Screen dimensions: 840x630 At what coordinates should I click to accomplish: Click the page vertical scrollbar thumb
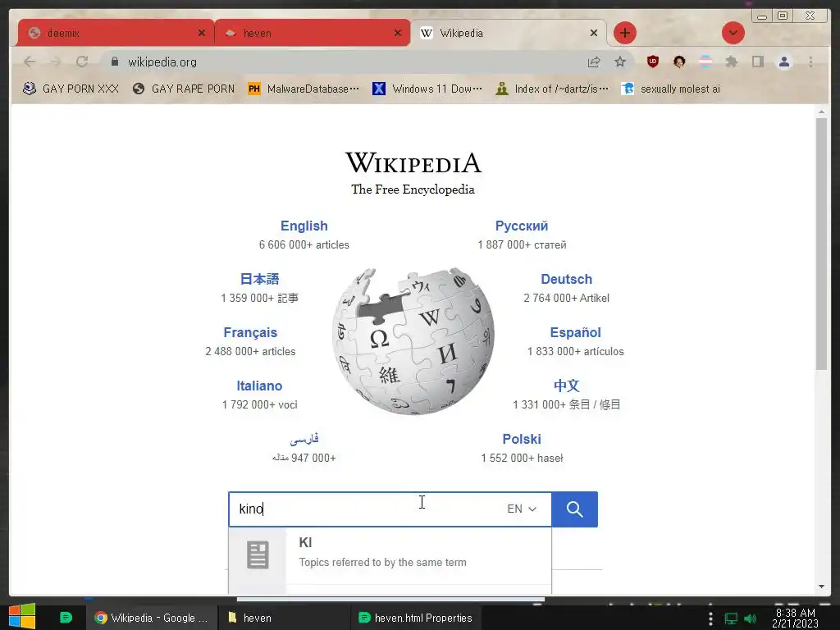click(x=821, y=244)
